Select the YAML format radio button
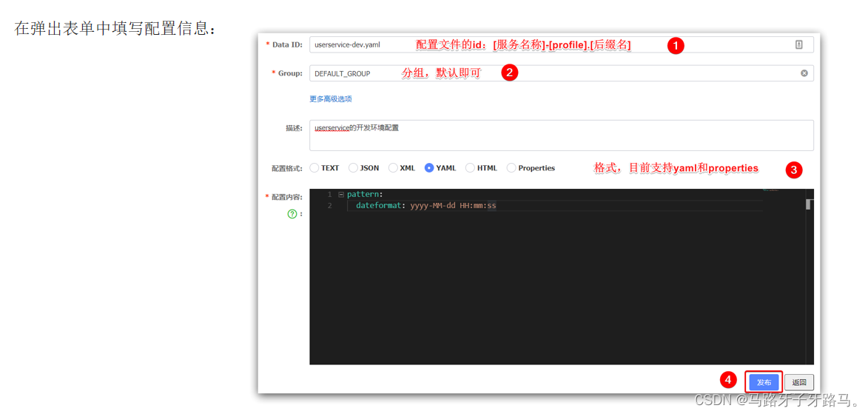 pyautogui.click(x=429, y=168)
